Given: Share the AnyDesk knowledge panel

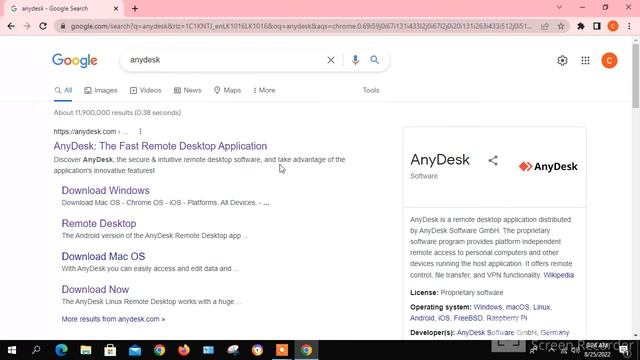Looking at the screenshot, I should (493, 160).
